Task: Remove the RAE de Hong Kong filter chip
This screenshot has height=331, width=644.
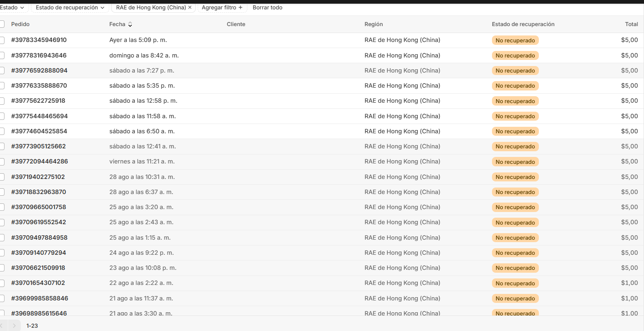Action: coord(190,7)
